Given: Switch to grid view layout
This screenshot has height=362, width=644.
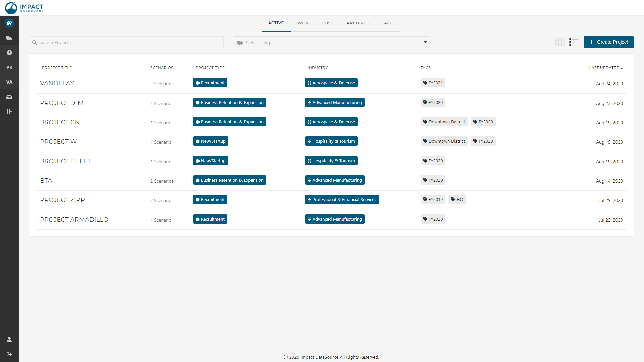Looking at the screenshot, I should point(560,42).
